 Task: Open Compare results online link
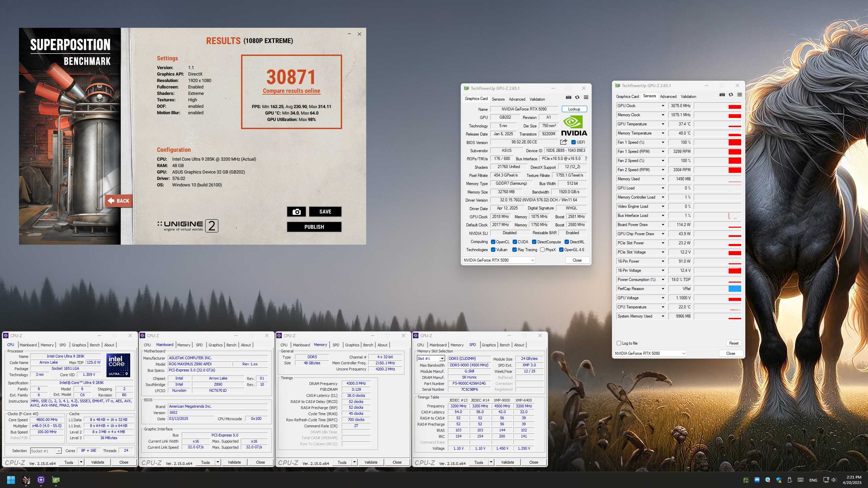292,91
